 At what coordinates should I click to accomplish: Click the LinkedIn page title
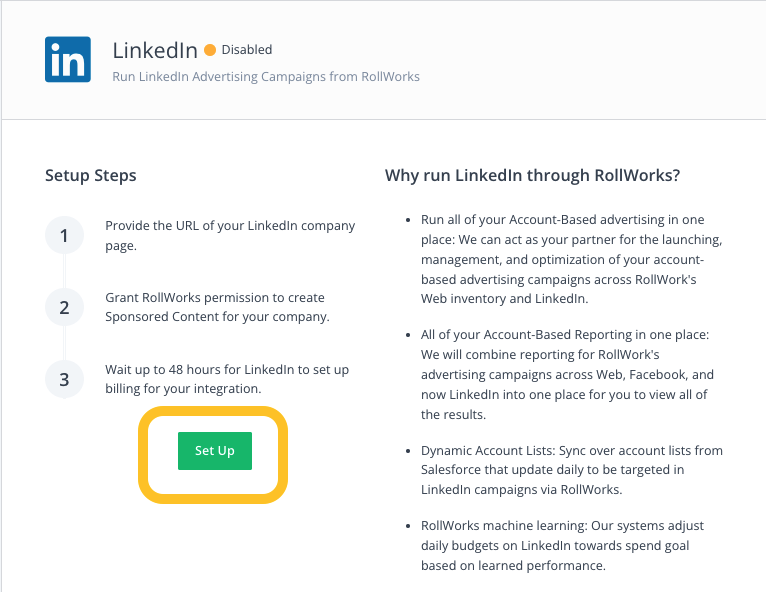click(155, 50)
